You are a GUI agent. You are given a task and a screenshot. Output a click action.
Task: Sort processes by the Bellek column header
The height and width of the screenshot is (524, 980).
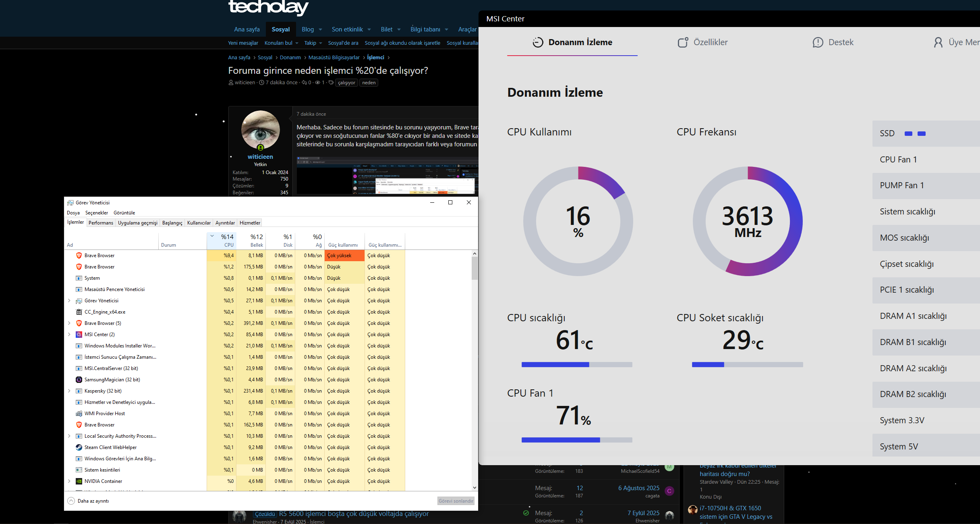[251, 240]
